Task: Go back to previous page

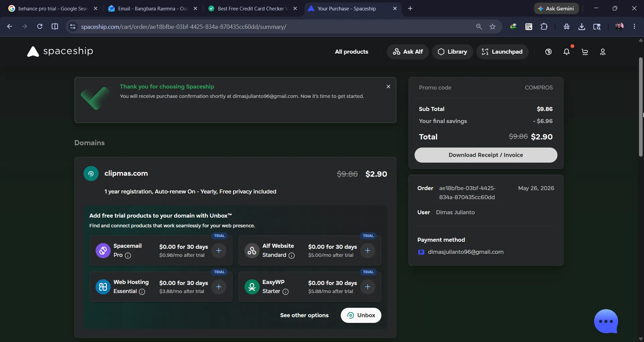Action: [9, 26]
